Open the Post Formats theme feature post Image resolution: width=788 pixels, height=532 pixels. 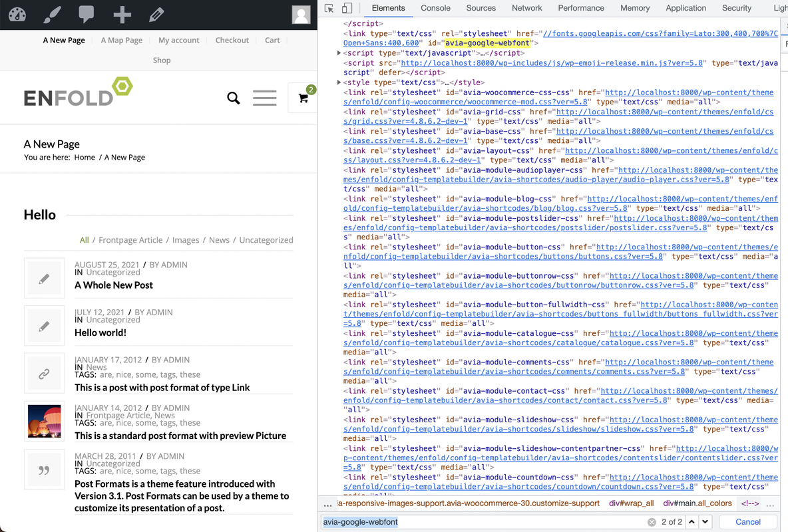[182, 496]
